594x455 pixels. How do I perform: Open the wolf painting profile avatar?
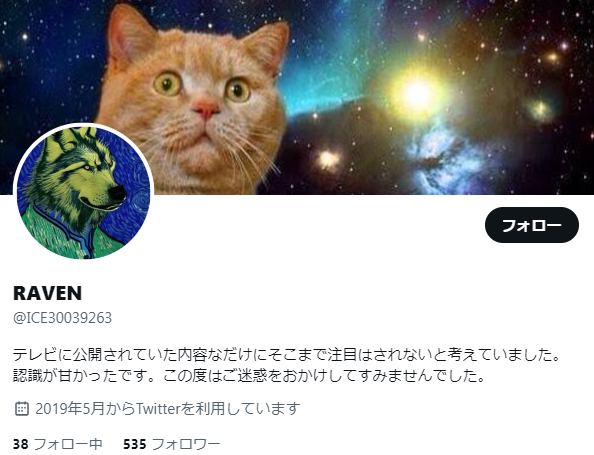(83, 193)
